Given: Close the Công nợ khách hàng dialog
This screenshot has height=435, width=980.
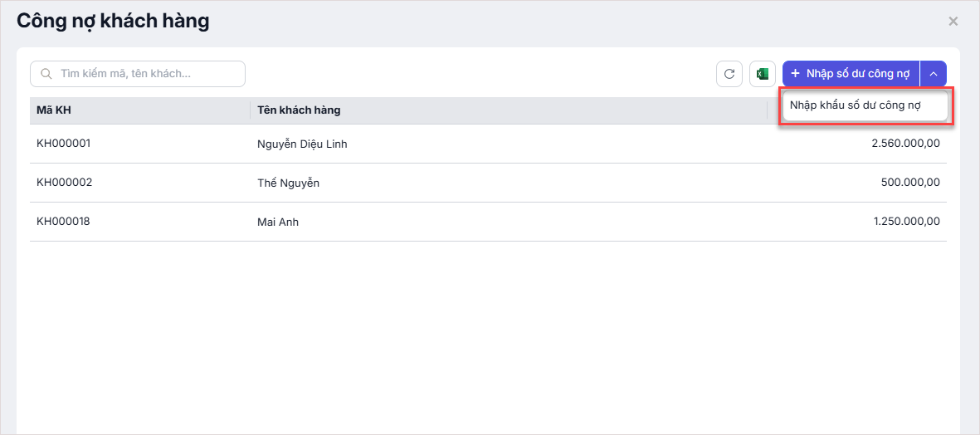Looking at the screenshot, I should pyautogui.click(x=953, y=22).
